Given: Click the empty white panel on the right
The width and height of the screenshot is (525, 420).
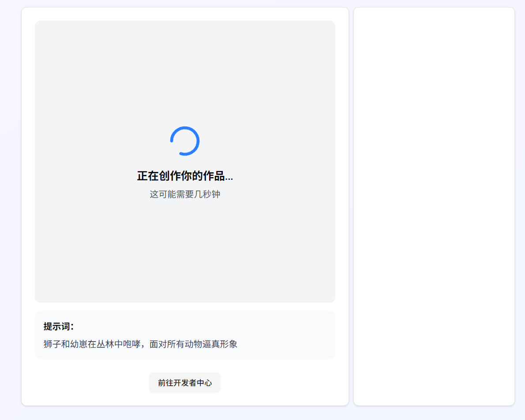Looking at the screenshot, I should pyautogui.click(x=434, y=206).
